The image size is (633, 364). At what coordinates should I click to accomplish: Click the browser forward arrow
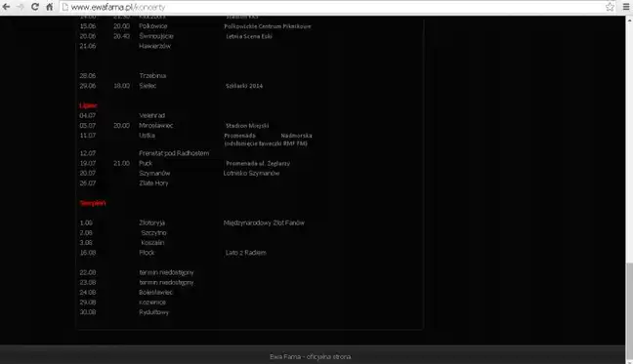pyautogui.click(x=21, y=7)
